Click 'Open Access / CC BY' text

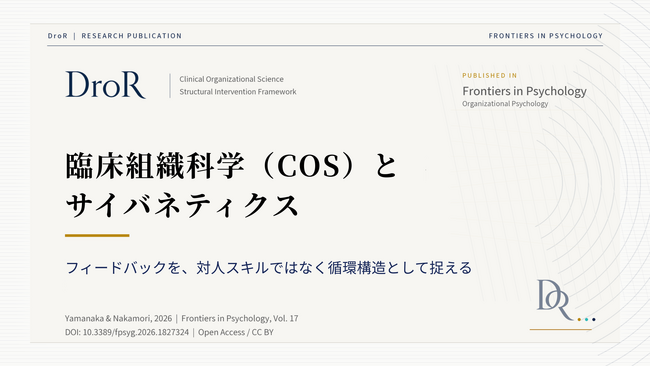[x=235, y=332]
